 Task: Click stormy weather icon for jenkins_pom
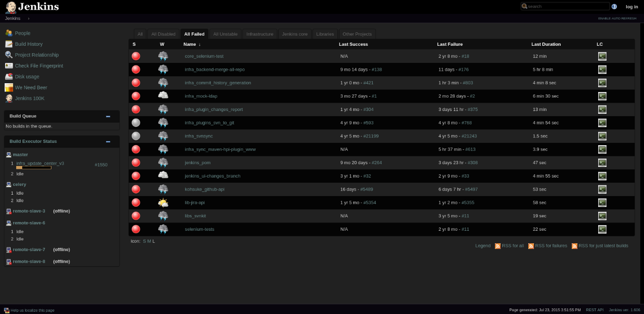tap(163, 163)
